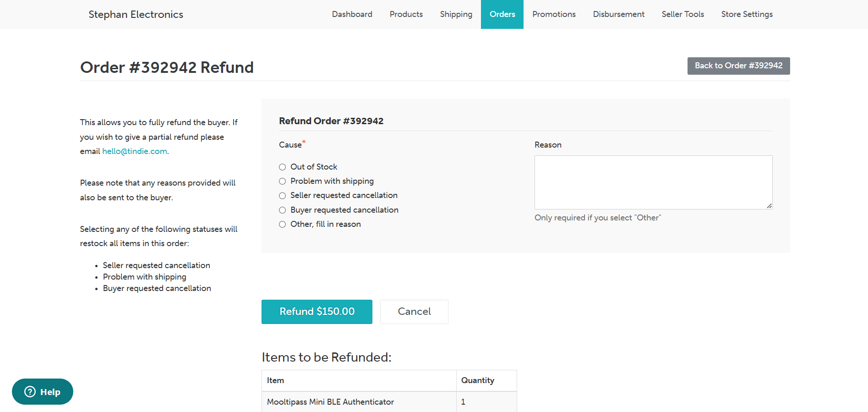The image size is (868, 412).
Task: Navigate to Products in top menu
Action: (406, 14)
